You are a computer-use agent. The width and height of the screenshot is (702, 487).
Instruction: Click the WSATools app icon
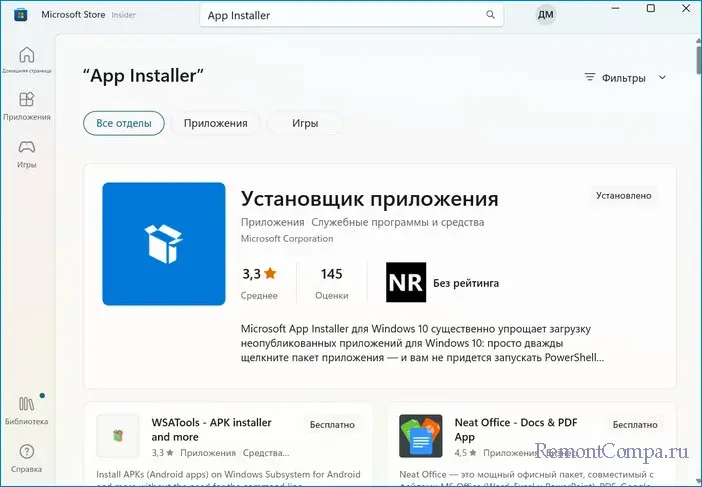pos(118,436)
